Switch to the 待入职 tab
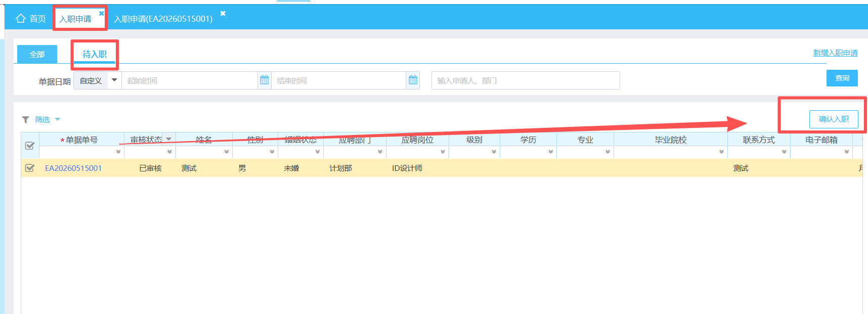Viewport: 868px width, 314px height. click(x=95, y=54)
